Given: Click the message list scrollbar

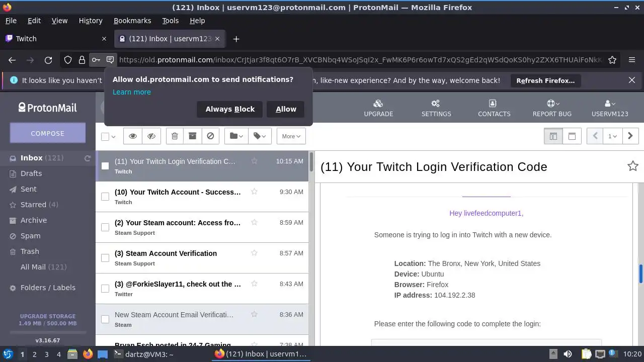Looking at the screenshot, I should point(311,161).
